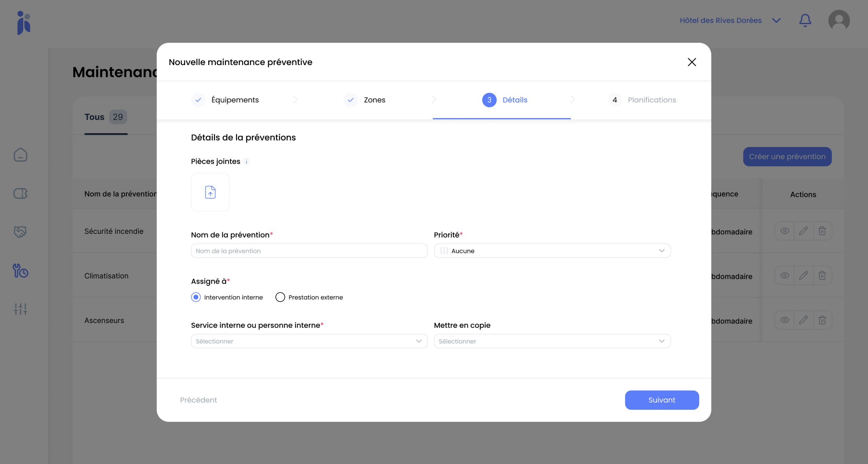This screenshot has height=464, width=868.
Task: Open notifications bell icon
Action: click(805, 20)
